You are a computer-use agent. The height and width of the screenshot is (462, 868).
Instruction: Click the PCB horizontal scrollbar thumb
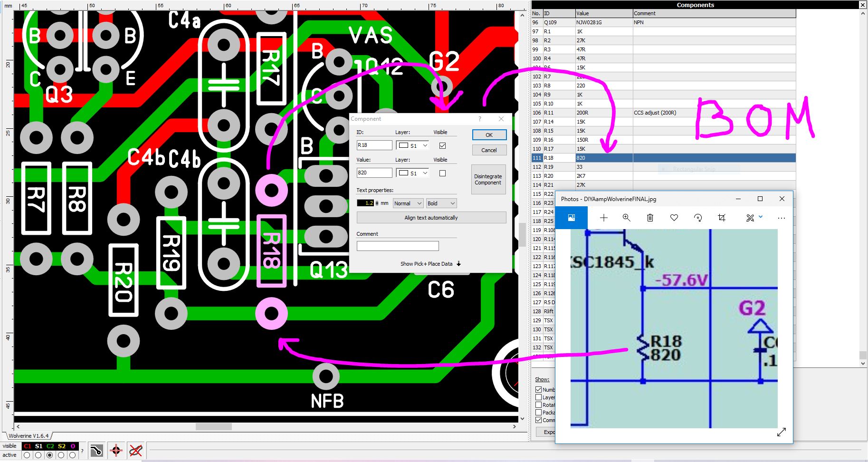tap(214, 427)
